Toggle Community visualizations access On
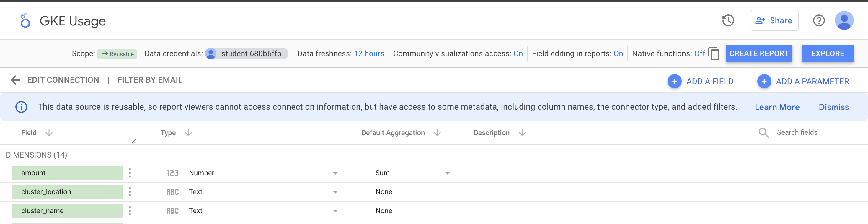This screenshot has height=224, width=868. 518,54
